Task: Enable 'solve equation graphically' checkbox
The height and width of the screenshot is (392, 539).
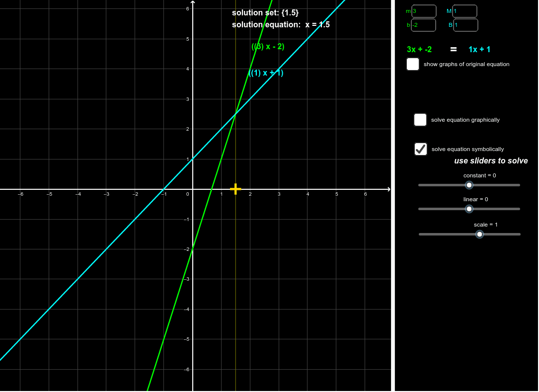Action: coord(420,120)
